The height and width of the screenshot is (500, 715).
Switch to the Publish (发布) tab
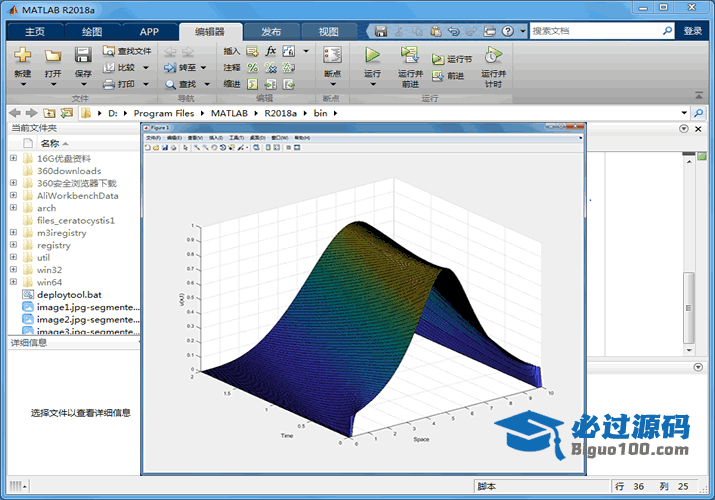pyautogui.click(x=271, y=31)
